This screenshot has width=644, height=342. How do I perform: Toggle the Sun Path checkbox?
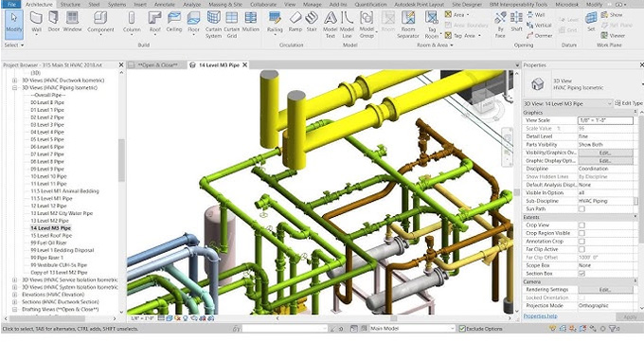[581, 208]
